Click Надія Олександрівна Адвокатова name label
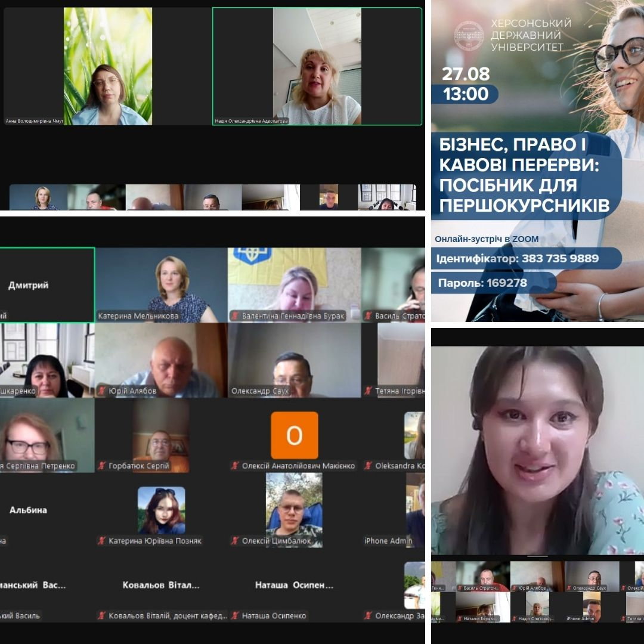Image resolution: width=644 pixels, height=644 pixels. [252, 121]
